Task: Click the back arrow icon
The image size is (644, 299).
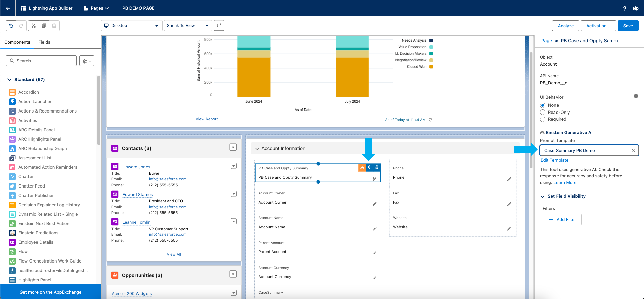Action: (8, 8)
